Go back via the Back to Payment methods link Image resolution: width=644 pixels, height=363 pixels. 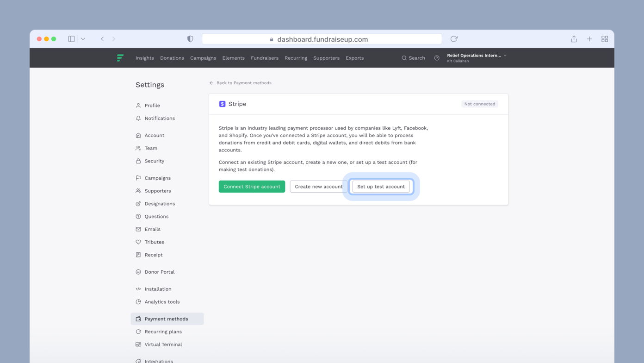coord(240,83)
